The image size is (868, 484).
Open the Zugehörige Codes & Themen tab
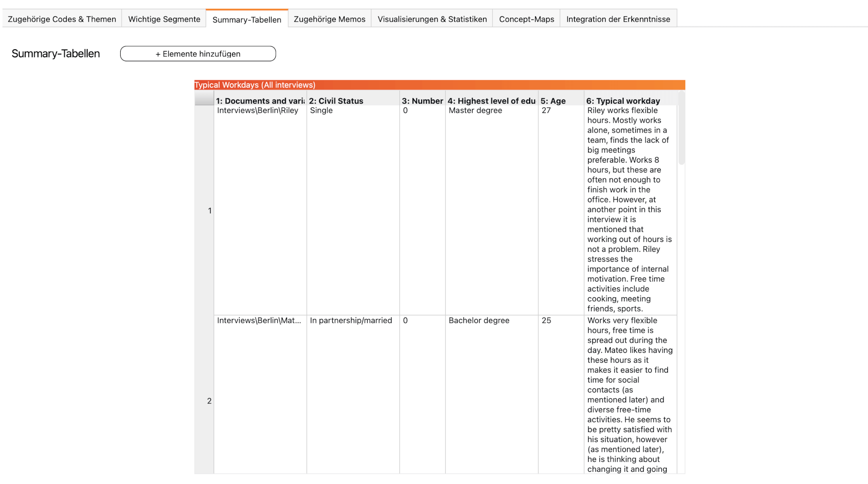[x=62, y=19]
